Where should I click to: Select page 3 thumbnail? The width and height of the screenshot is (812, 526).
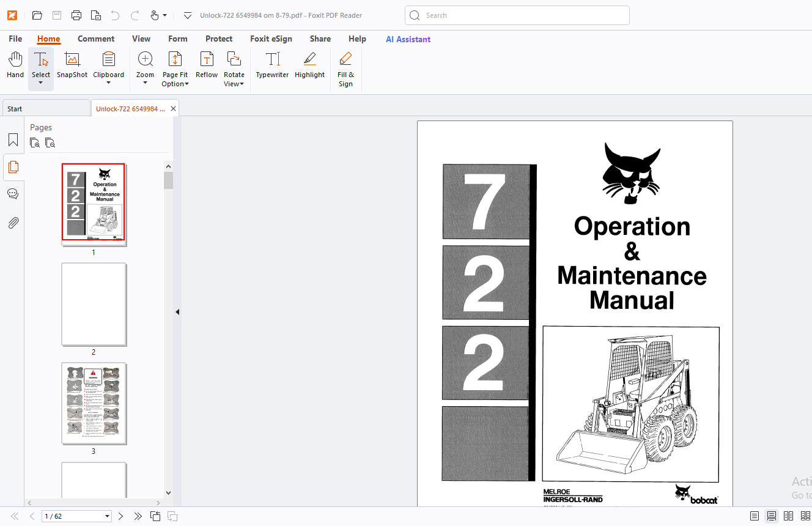(94, 404)
